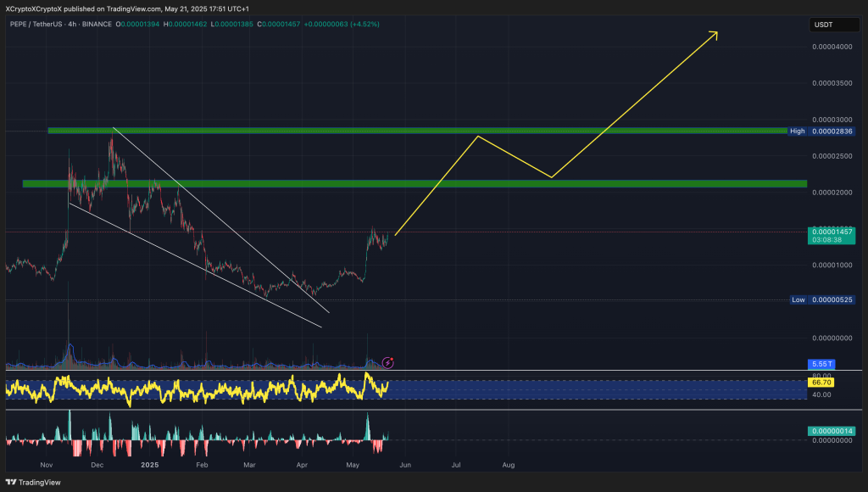Click the pink lightning bolt event icon
Screen dimensions: 868x492
point(388,362)
